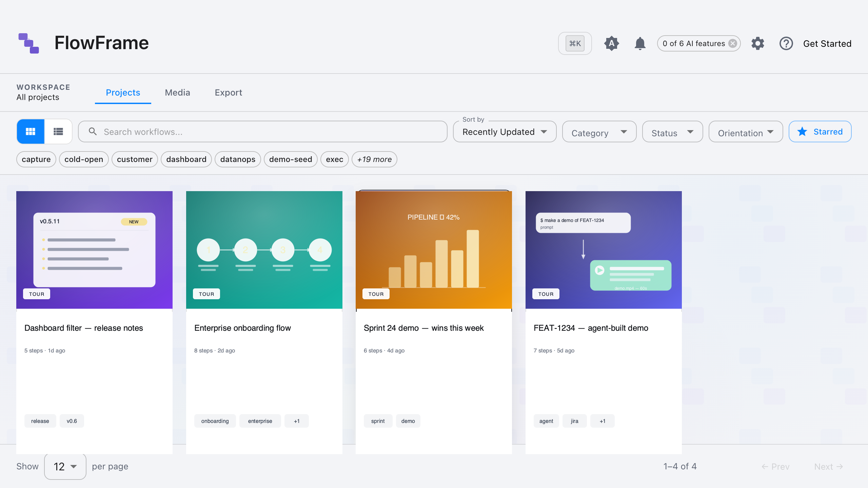Click the Next page link
868x488 pixels.
pos(828,467)
